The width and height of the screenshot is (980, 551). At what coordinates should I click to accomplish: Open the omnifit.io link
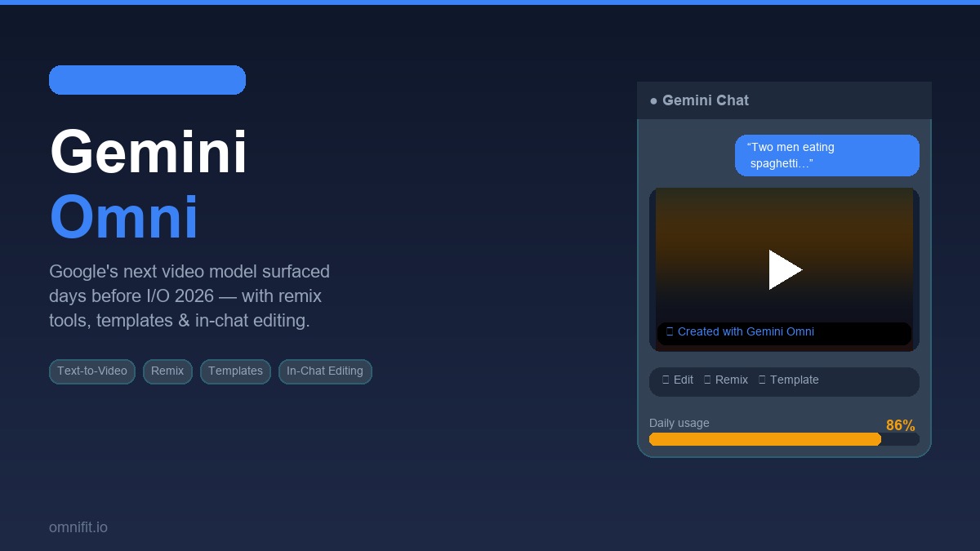(78, 527)
